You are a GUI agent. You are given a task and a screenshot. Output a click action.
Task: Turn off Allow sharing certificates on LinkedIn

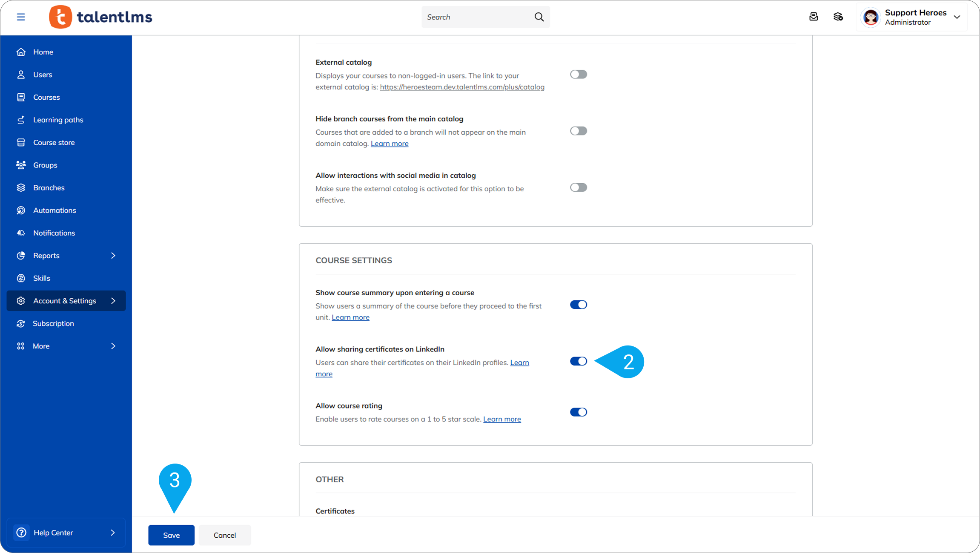[578, 361]
